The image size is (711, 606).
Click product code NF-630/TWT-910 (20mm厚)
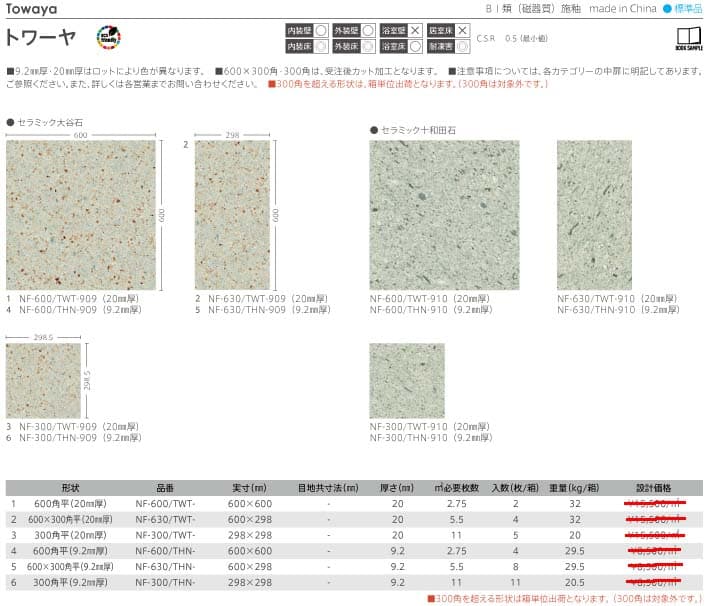click(617, 299)
